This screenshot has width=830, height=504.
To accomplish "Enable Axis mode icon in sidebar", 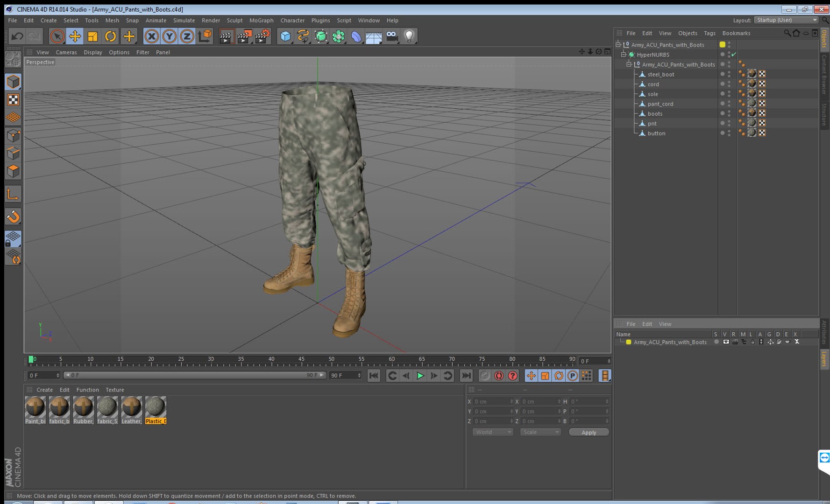I will click(x=13, y=194).
